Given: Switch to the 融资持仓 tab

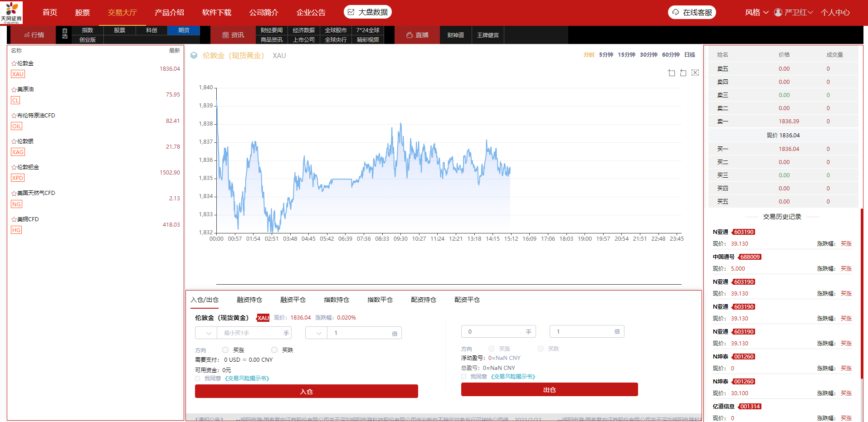Looking at the screenshot, I should [249, 300].
